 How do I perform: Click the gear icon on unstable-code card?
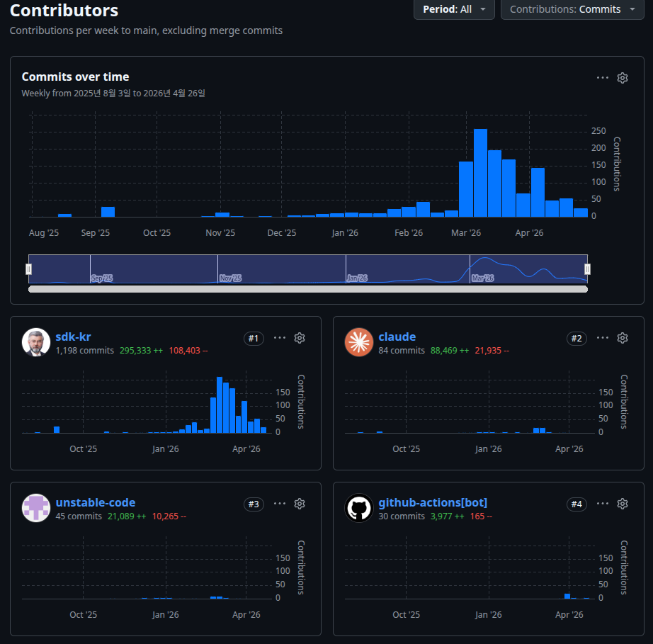tap(300, 504)
